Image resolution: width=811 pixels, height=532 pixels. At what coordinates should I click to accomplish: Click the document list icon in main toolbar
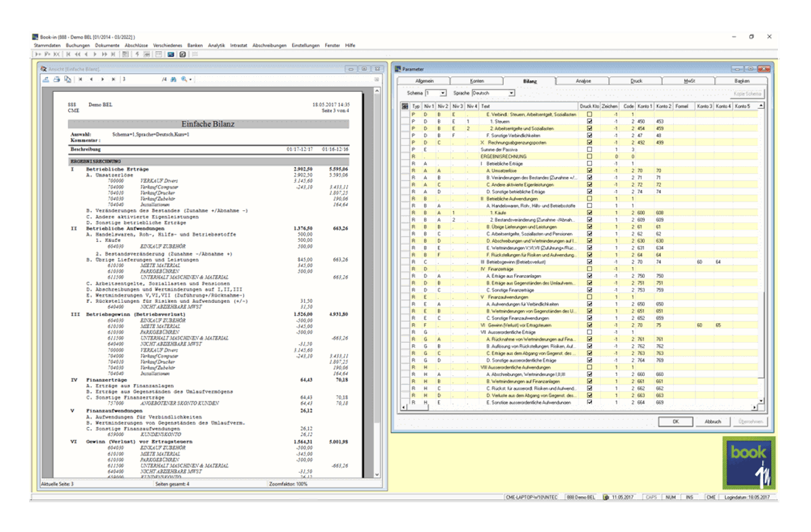pos(126,54)
